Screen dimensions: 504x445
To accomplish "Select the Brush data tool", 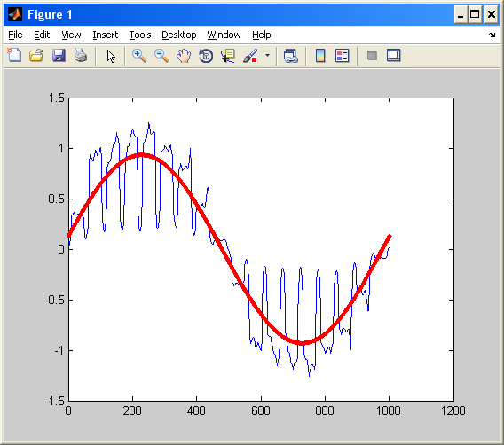I will [x=250, y=56].
